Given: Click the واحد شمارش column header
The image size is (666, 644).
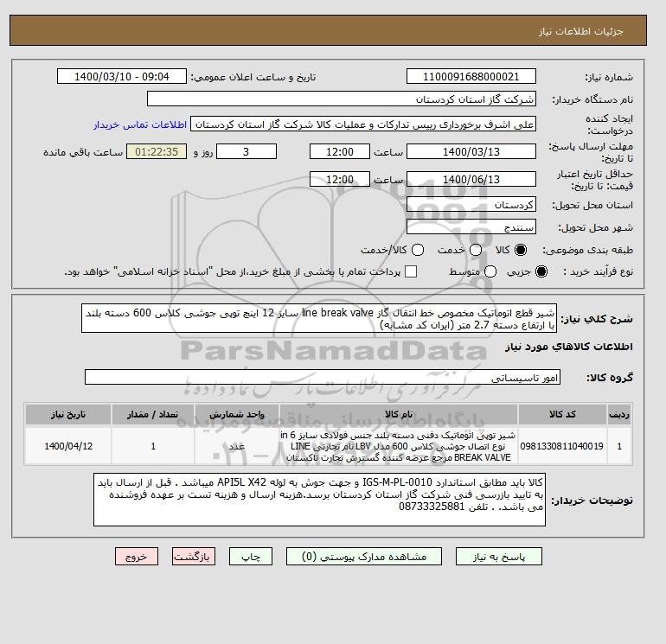Looking at the screenshot, I should click(x=237, y=414).
